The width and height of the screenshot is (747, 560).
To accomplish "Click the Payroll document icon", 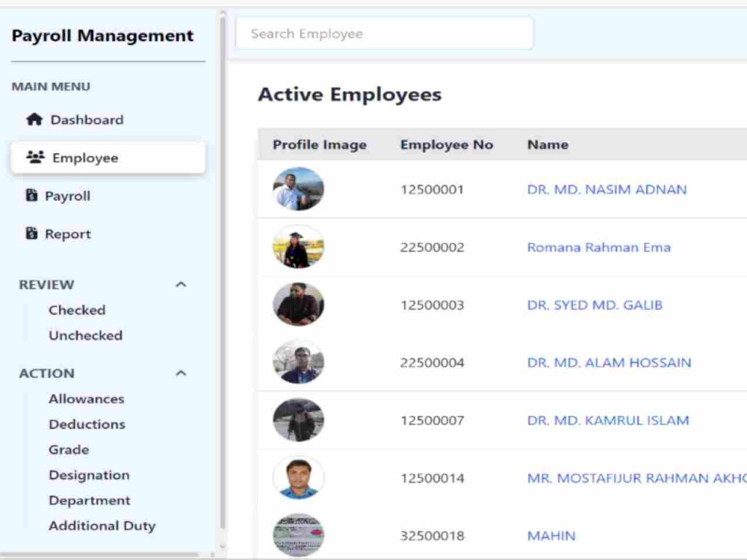I will pos(31,195).
